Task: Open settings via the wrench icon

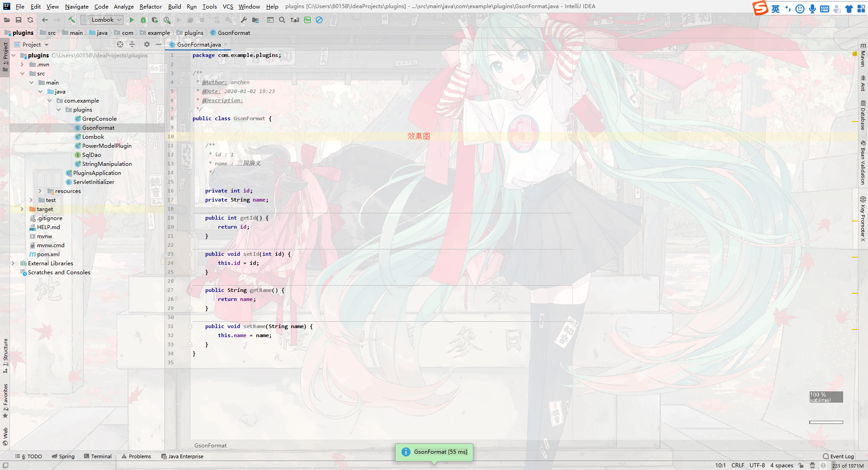Action: tap(244, 20)
